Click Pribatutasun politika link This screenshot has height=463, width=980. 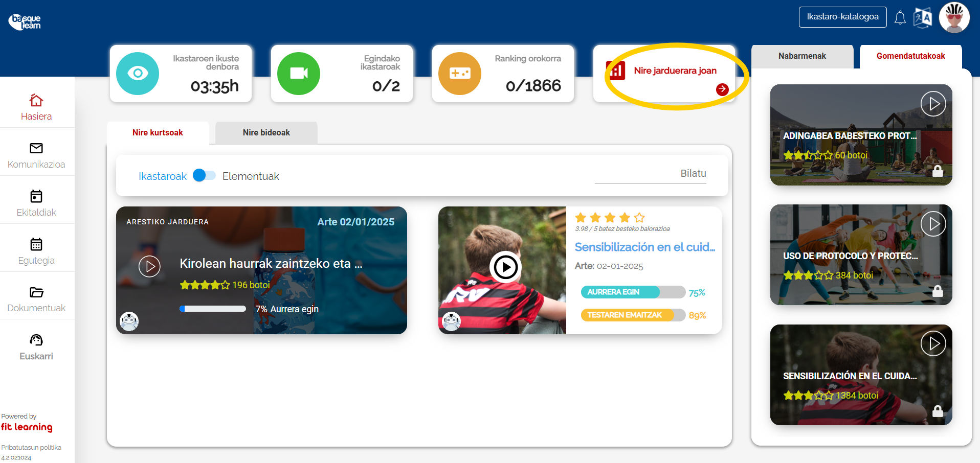pos(31,447)
